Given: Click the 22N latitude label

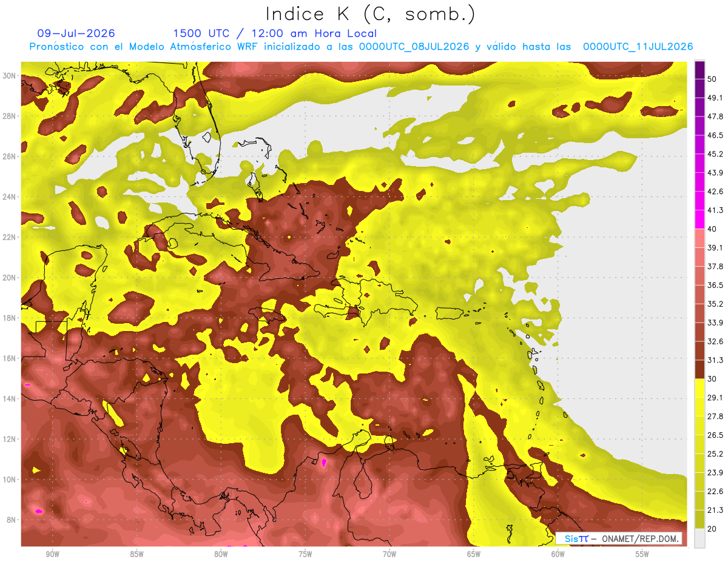Looking at the screenshot, I should point(10,237).
